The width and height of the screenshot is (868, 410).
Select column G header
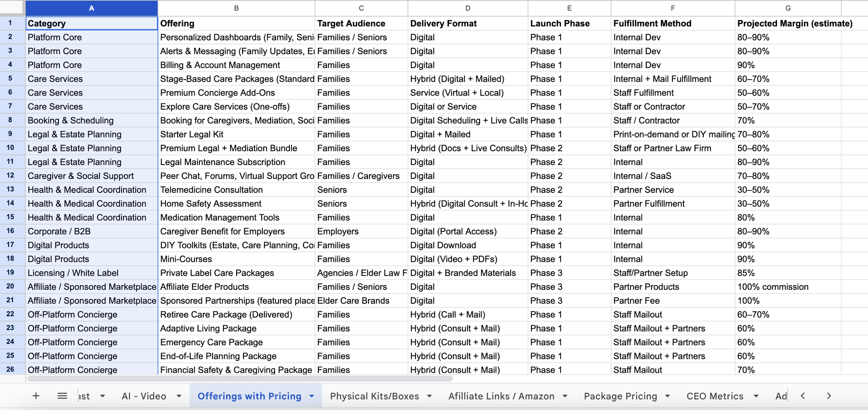(788, 8)
